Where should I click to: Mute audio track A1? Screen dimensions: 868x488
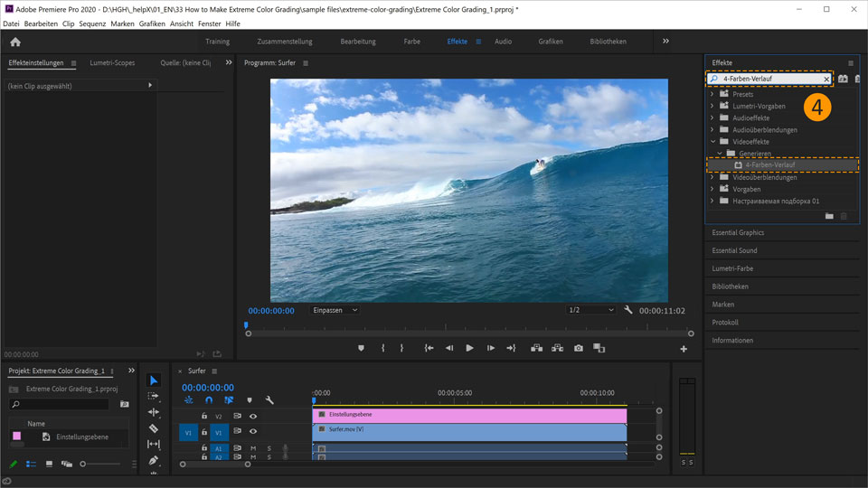pyautogui.click(x=253, y=448)
